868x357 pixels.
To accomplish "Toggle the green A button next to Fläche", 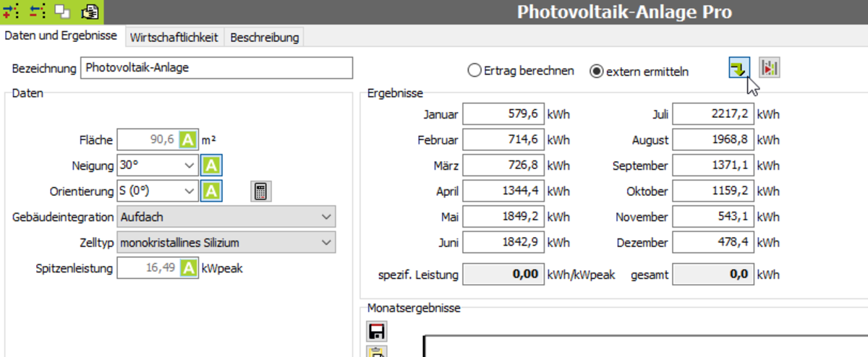I will pyautogui.click(x=188, y=139).
